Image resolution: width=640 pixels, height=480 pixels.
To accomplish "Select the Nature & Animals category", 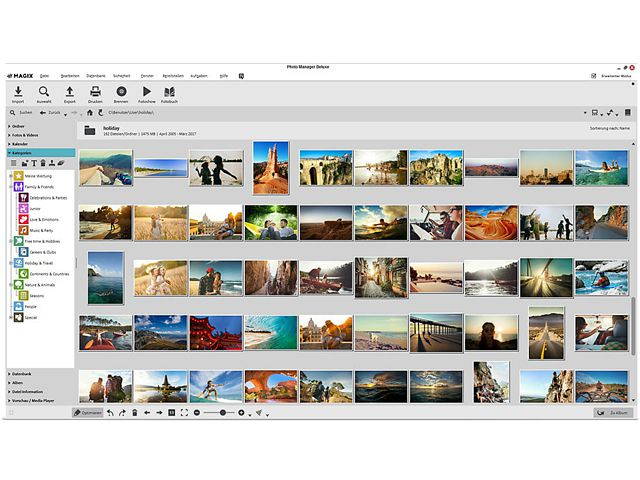I will [x=35, y=285].
